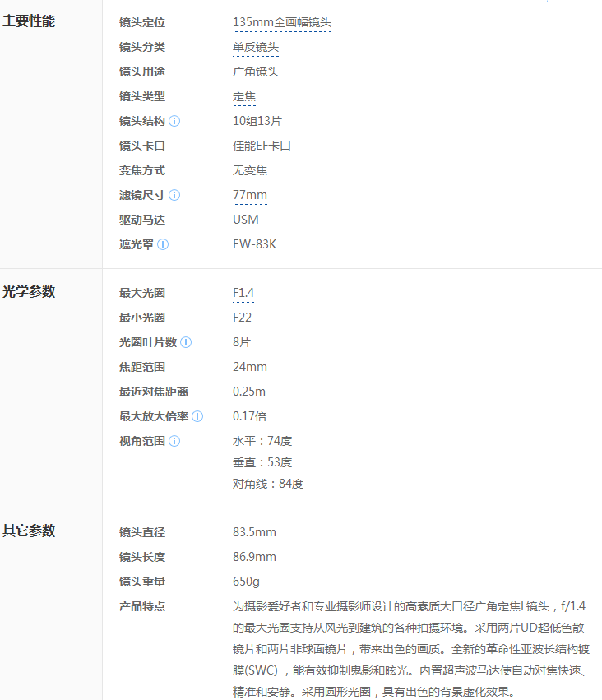The image size is (602, 700).
Task: Click the 其它参数 section heading
Action: click(x=29, y=531)
